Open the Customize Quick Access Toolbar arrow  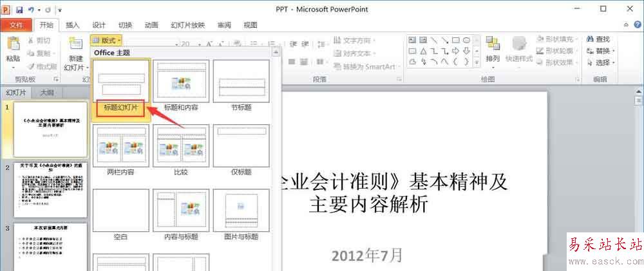60,10
